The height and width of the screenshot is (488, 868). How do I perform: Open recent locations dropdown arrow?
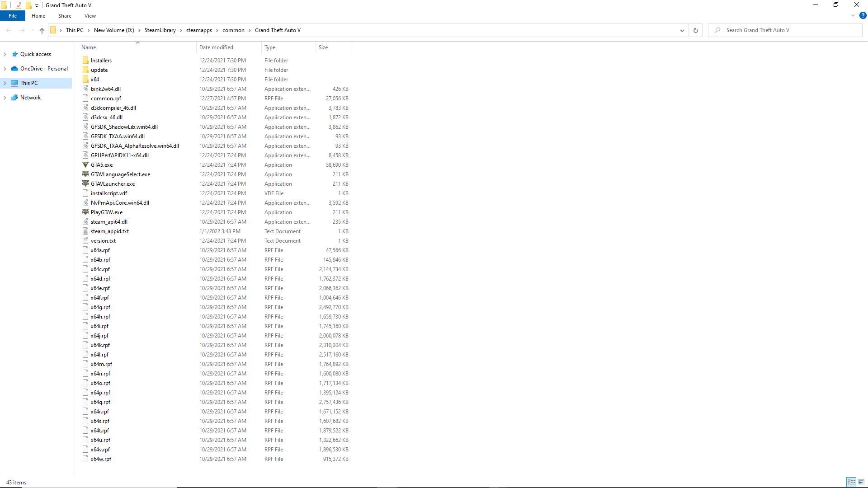click(33, 30)
